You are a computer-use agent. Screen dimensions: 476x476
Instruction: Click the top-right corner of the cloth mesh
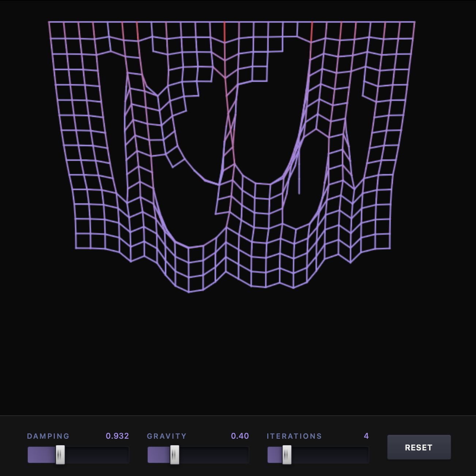pyautogui.click(x=414, y=22)
